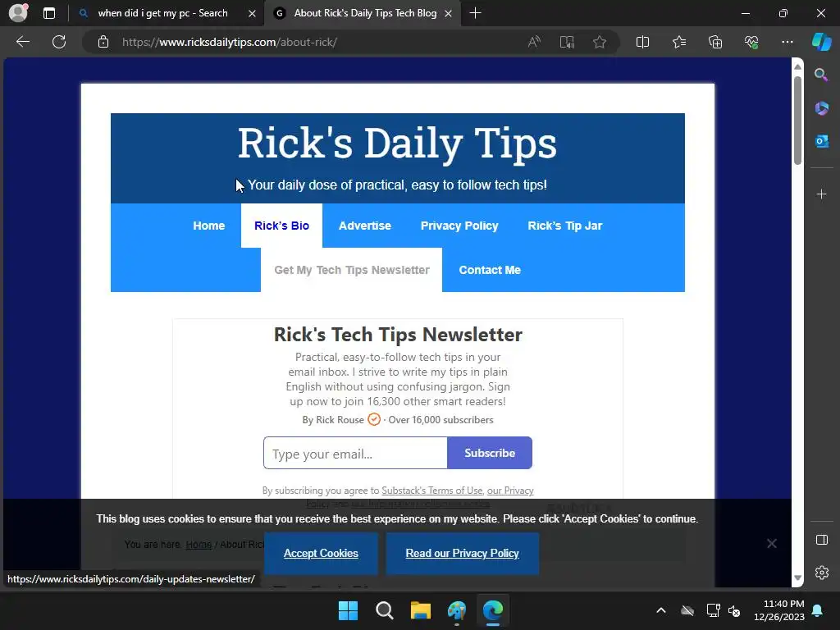Click the vertical scrollbar thumb
The image size is (840, 630).
tap(797, 120)
